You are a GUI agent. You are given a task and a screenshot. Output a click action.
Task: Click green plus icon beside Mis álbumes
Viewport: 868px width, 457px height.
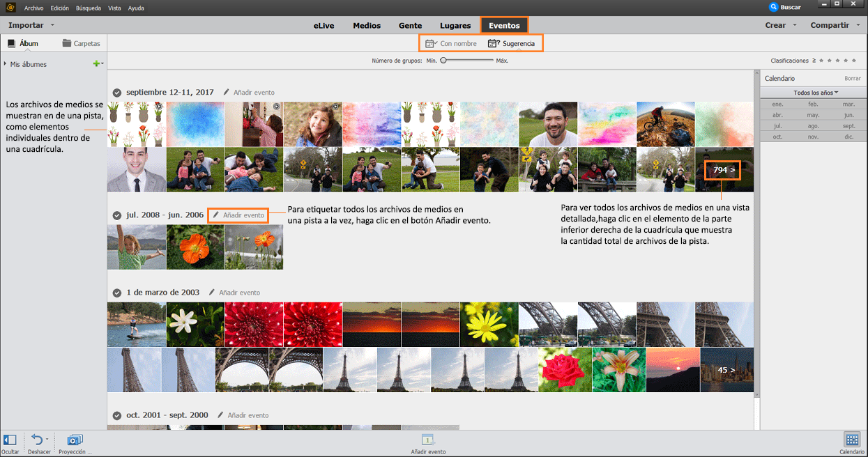(x=96, y=64)
